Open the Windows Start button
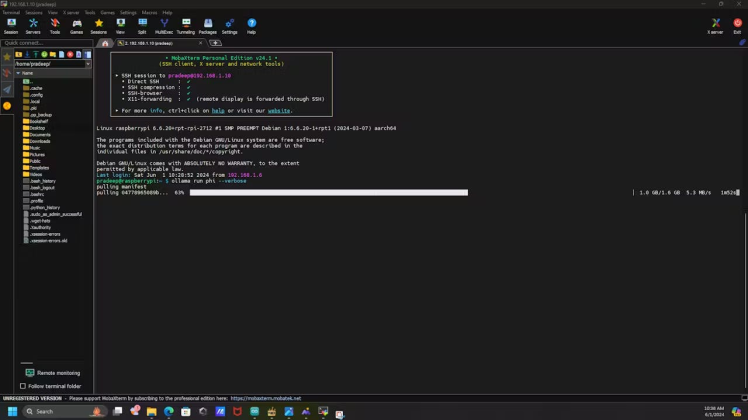Viewport: 748px width, 420px height. 12,411
